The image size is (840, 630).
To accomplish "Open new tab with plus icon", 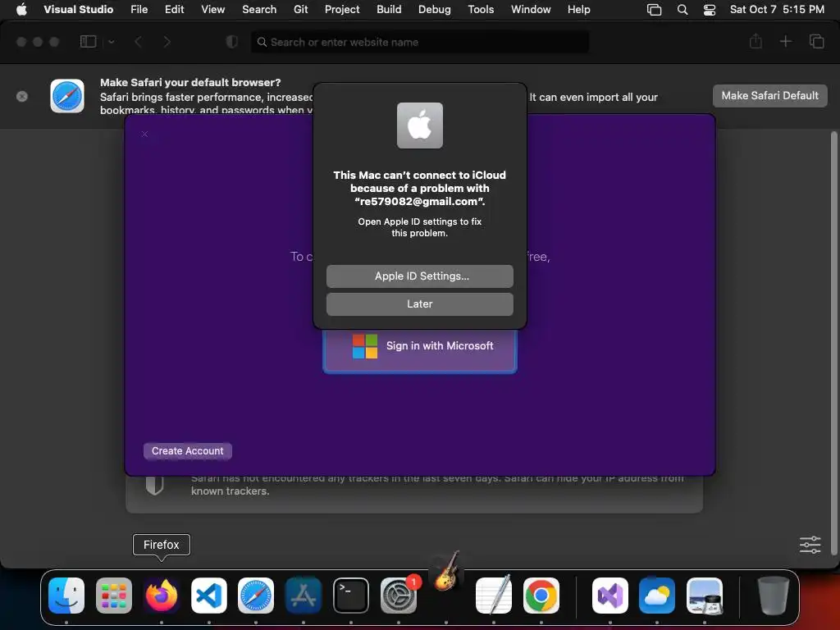I will [x=785, y=41].
